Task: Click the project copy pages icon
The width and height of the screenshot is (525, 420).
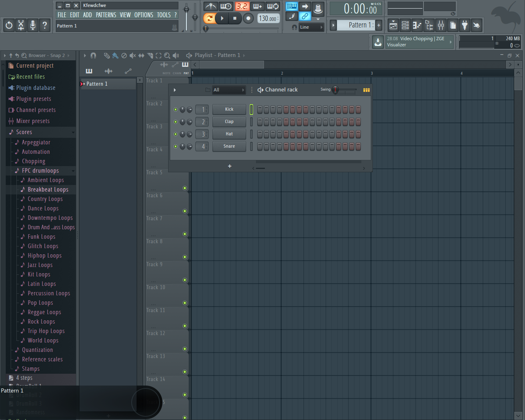Action: click(453, 25)
